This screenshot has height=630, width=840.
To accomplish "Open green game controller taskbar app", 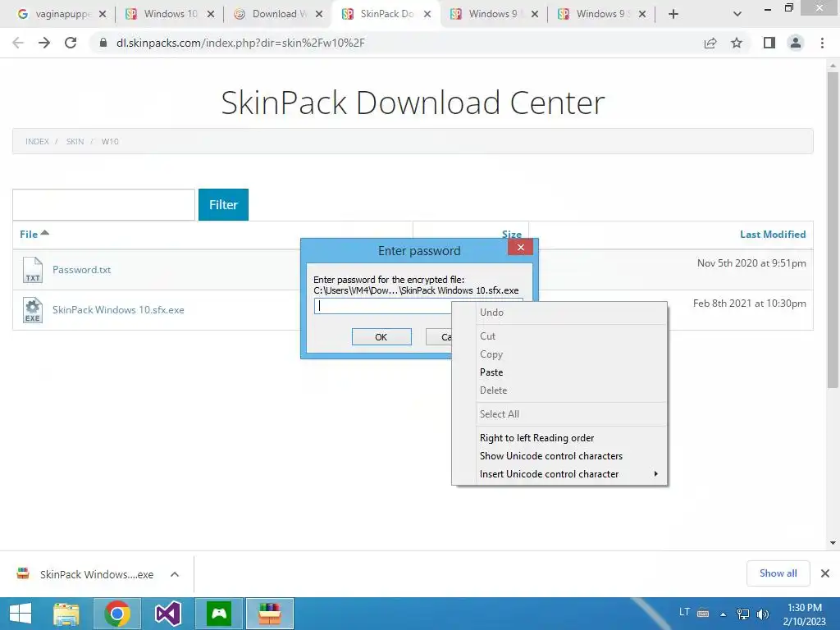I will [x=218, y=614].
